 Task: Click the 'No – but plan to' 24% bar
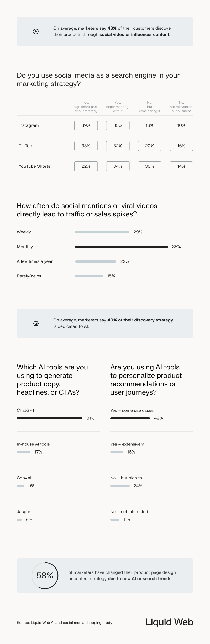[120, 486]
